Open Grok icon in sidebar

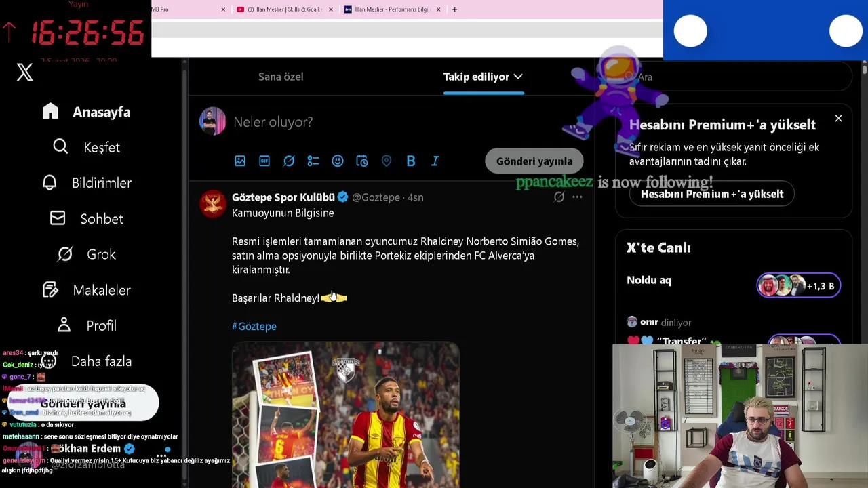pos(64,254)
